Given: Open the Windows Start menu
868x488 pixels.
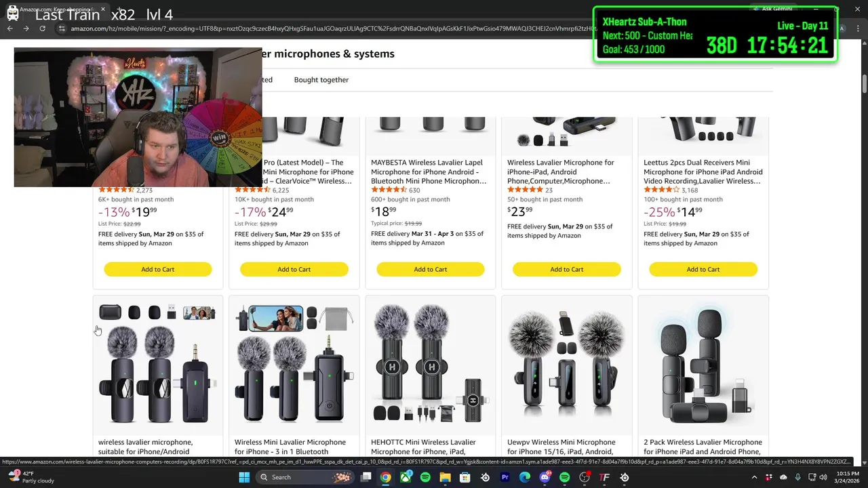Looking at the screenshot, I should (x=244, y=477).
